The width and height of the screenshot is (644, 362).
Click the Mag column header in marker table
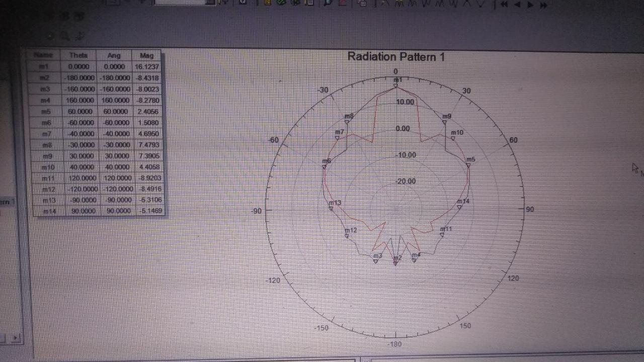click(146, 55)
